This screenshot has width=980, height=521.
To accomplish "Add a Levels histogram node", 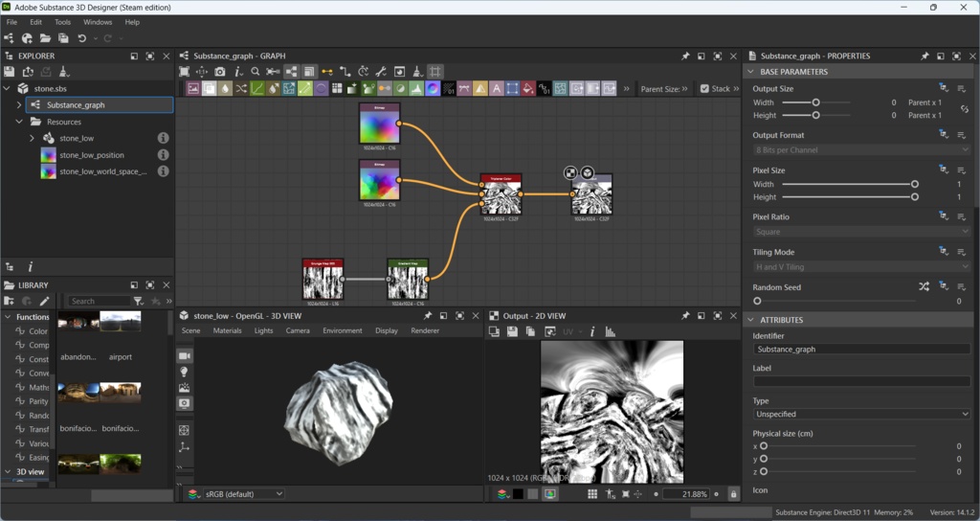I will point(416,89).
